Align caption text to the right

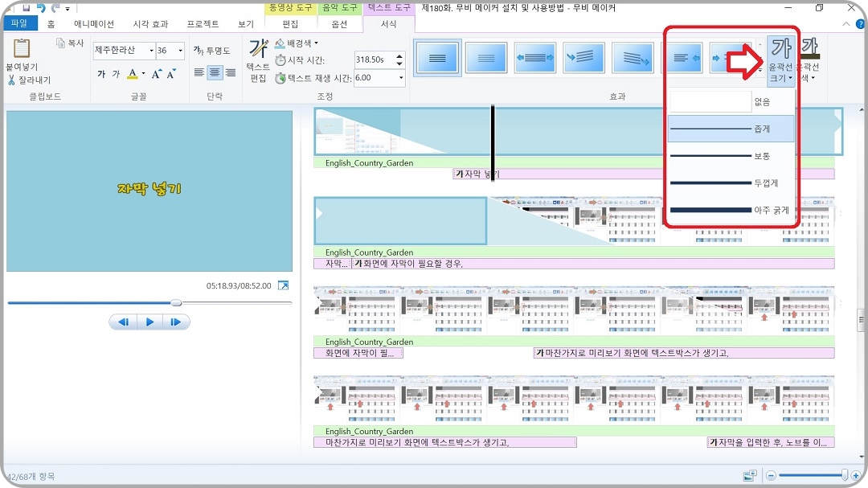231,72
